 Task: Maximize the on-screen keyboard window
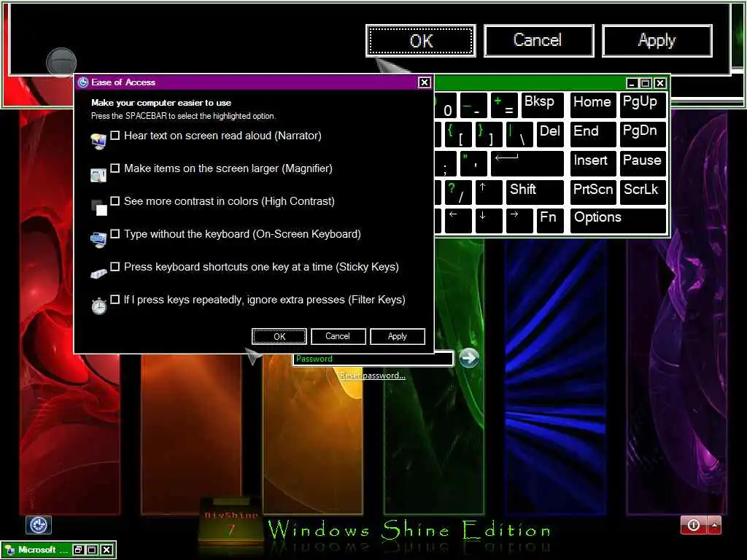point(646,83)
